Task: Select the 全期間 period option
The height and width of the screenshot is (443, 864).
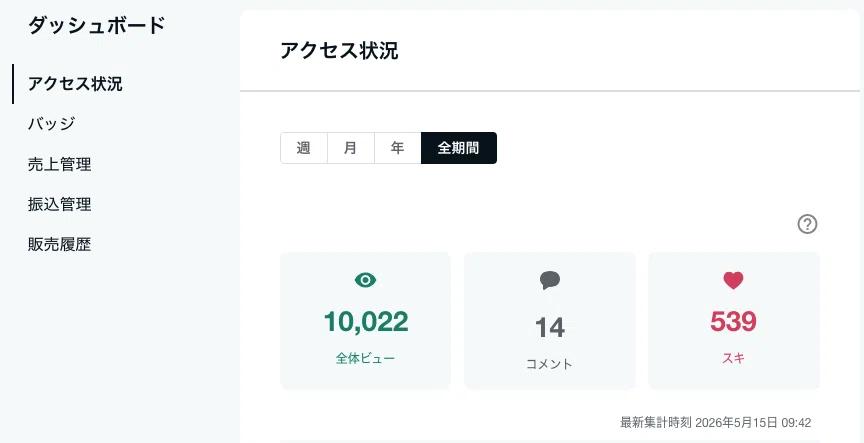Action: click(x=458, y=148)
